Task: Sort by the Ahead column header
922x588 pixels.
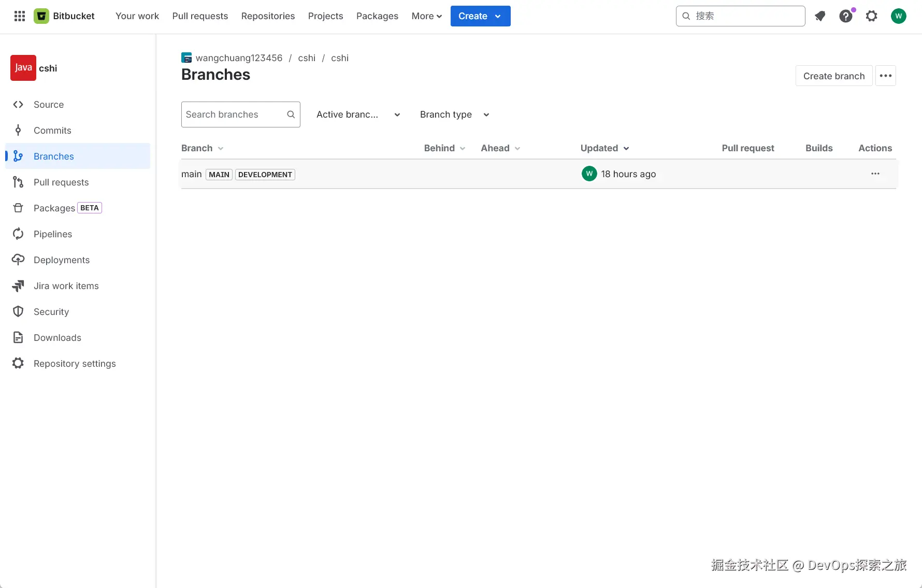Action: coord(501,148)
